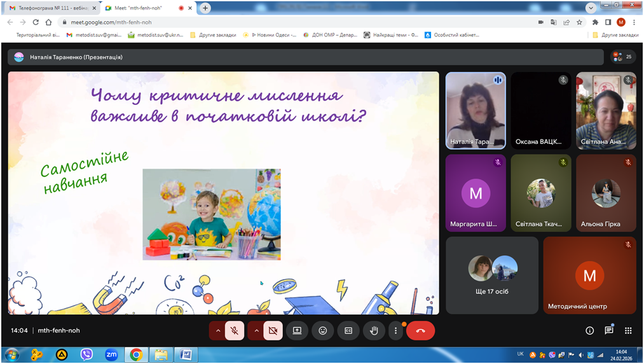Image resolution: width=644 pixels, height=364 pixels.
Task: Open the meeting details info panel
Action: click(589, 331)
